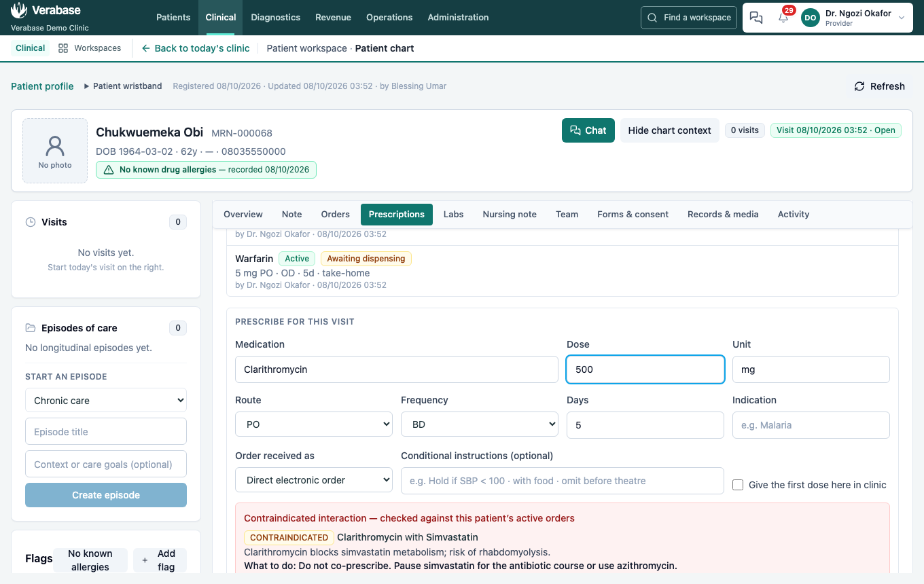The image size is (924, 584).
Task: Click the Episode title input field
Action: coord(106,432)
